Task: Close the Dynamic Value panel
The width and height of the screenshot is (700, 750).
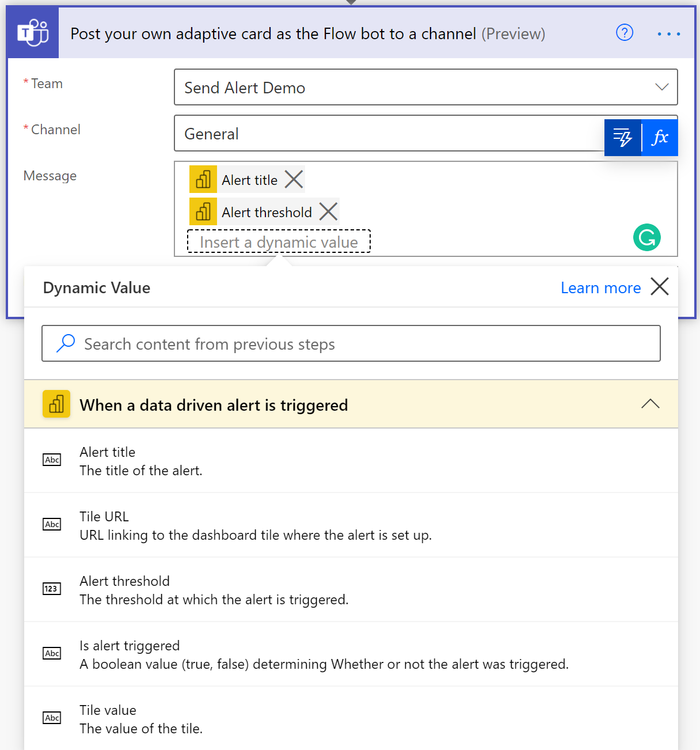Action: 660,286
